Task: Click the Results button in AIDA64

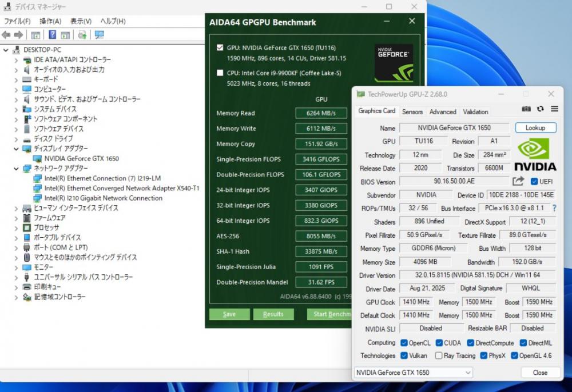Action: (x=273, y=314)
